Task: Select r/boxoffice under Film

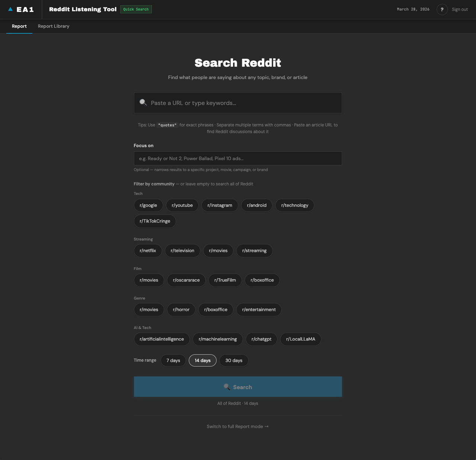Action: coord(262,280)
